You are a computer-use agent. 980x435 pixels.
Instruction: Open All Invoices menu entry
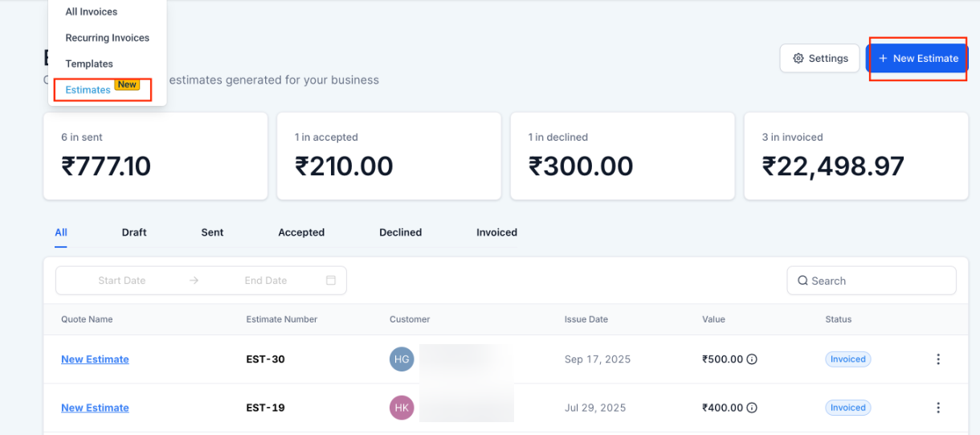coord(92,12)
